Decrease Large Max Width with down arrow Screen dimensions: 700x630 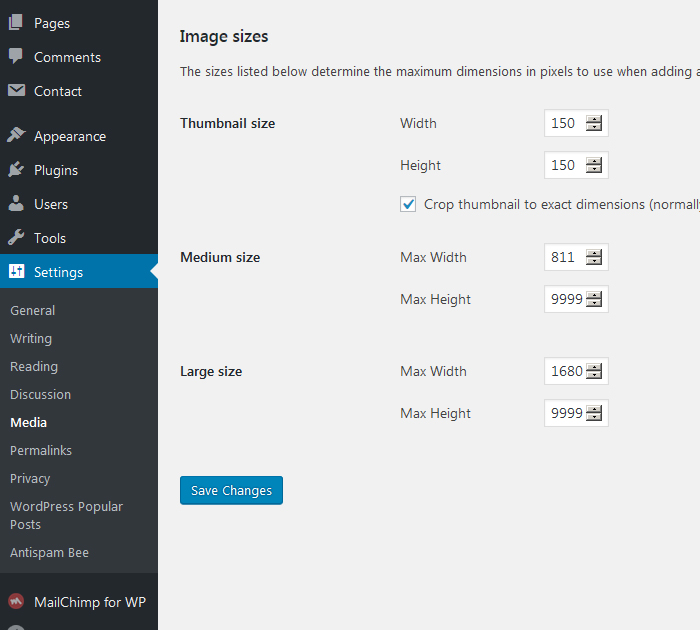point(594,375)
